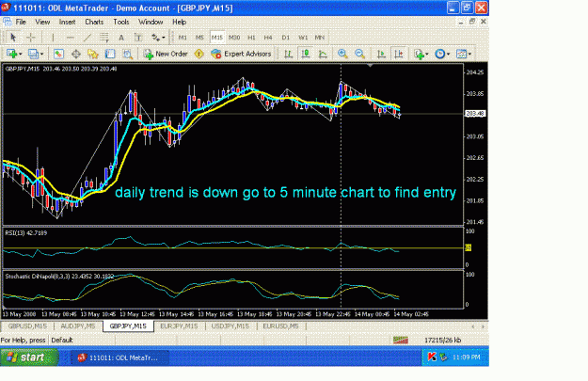Launch MetaEditor yellow diamond icon
The image size is (588, 381).
pos(199,54)
